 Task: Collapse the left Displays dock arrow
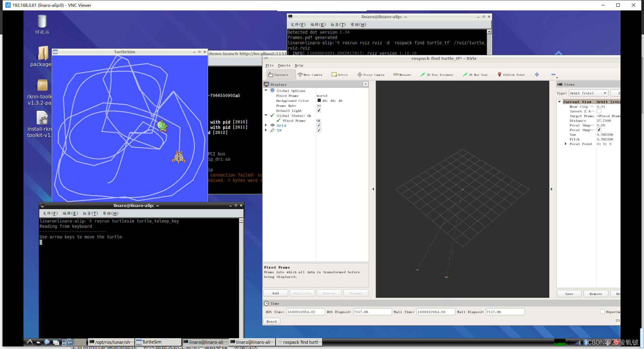coord(373,189)
